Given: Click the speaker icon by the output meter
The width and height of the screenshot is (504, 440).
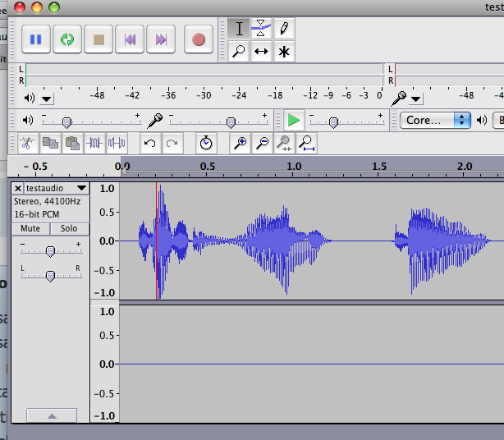Looking at the screenshot, I should (30, 98).
